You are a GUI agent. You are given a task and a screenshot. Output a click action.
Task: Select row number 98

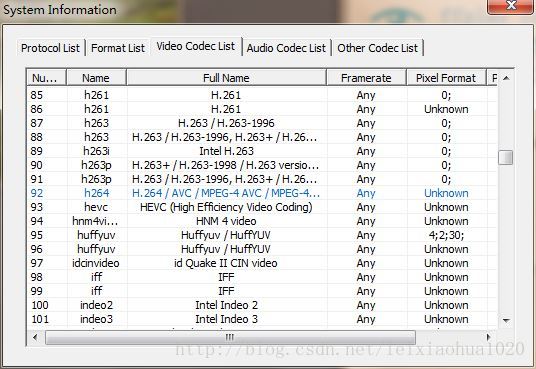coord(37,277)
